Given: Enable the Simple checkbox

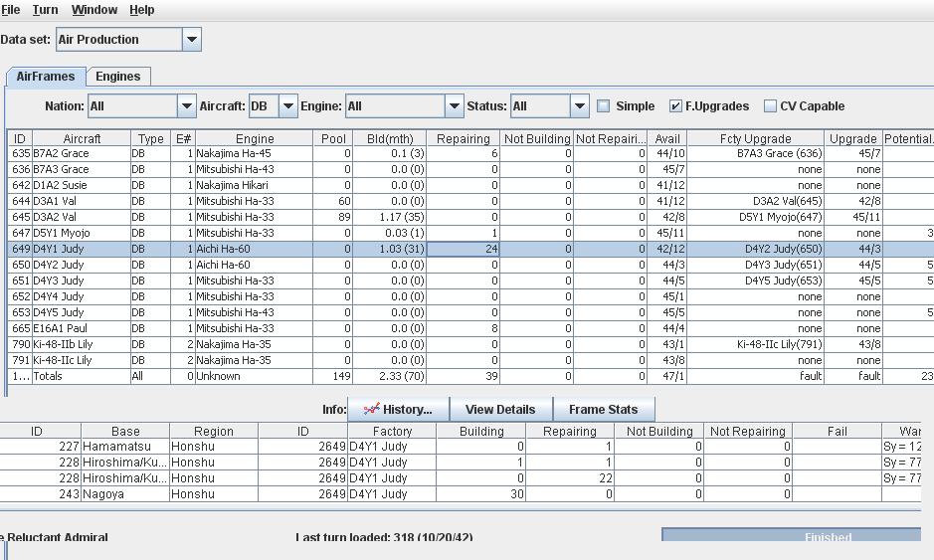Looking at the screenshot, I should point(604,106).
